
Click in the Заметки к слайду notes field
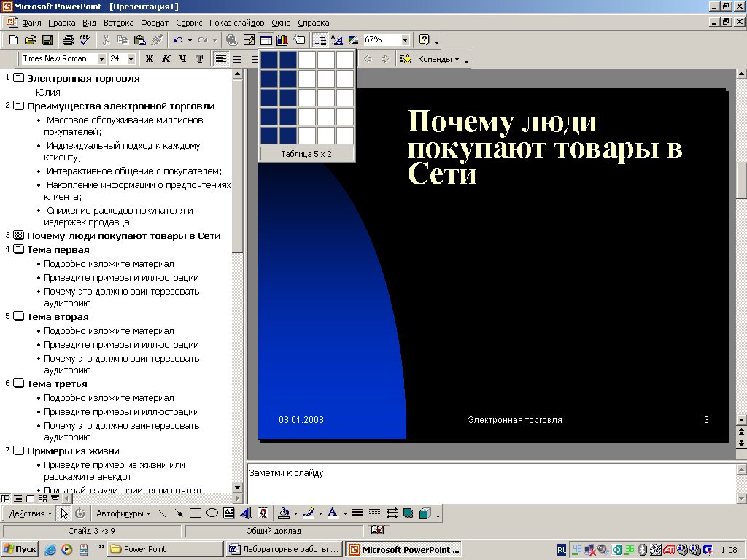tap(491, 483)
